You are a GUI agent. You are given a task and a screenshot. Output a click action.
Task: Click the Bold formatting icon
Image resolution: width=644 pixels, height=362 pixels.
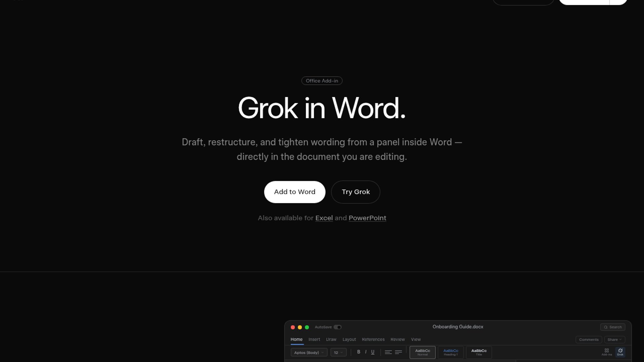[359, 352]
